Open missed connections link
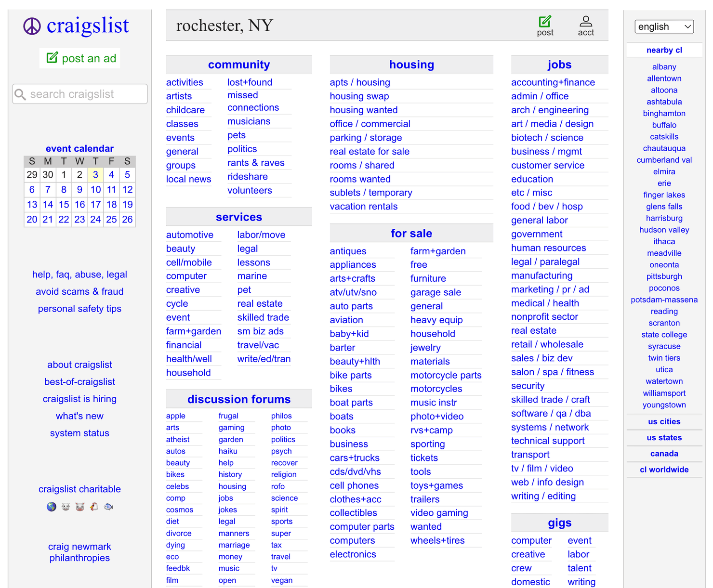 [x=253, y=101]
